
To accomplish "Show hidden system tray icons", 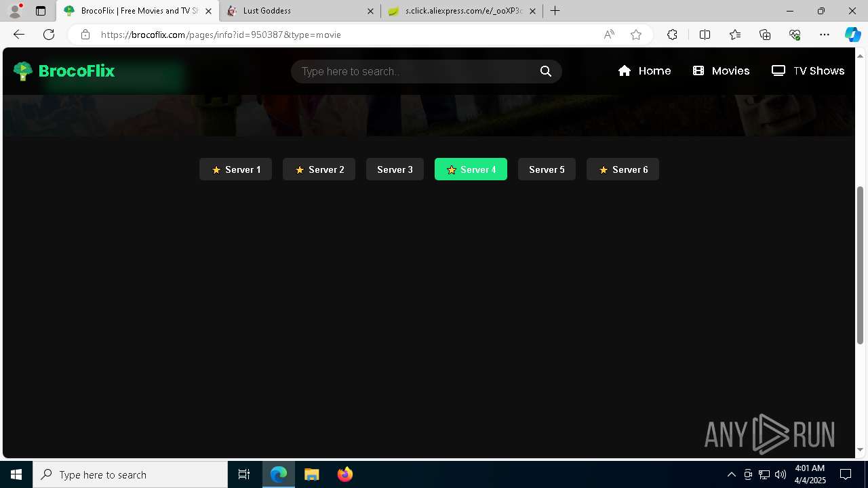I will pyautogui.click(x=731, y=474).
